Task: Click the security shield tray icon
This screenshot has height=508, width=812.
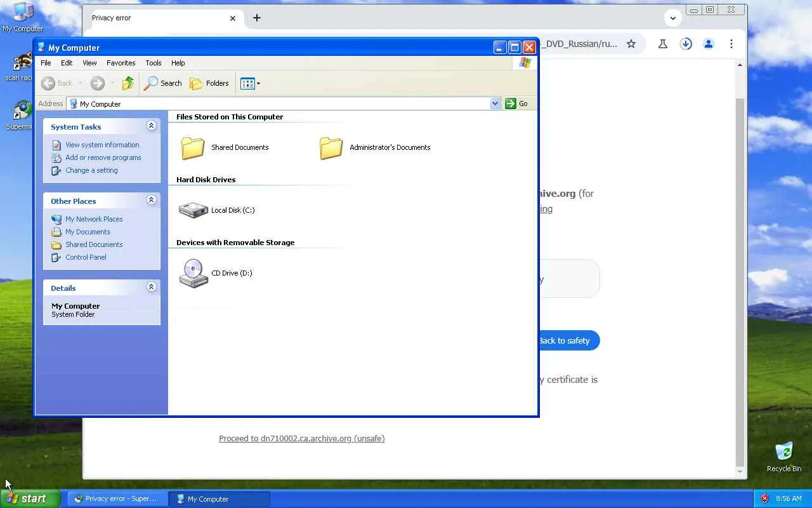Action: [x=764, y=499]
